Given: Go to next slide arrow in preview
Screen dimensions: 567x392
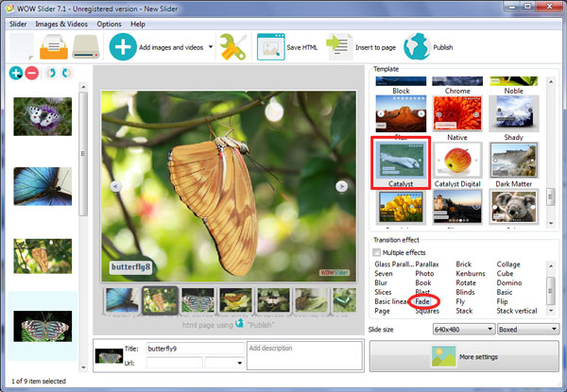Looking at the screenshot, I should (x=342, y=186).
